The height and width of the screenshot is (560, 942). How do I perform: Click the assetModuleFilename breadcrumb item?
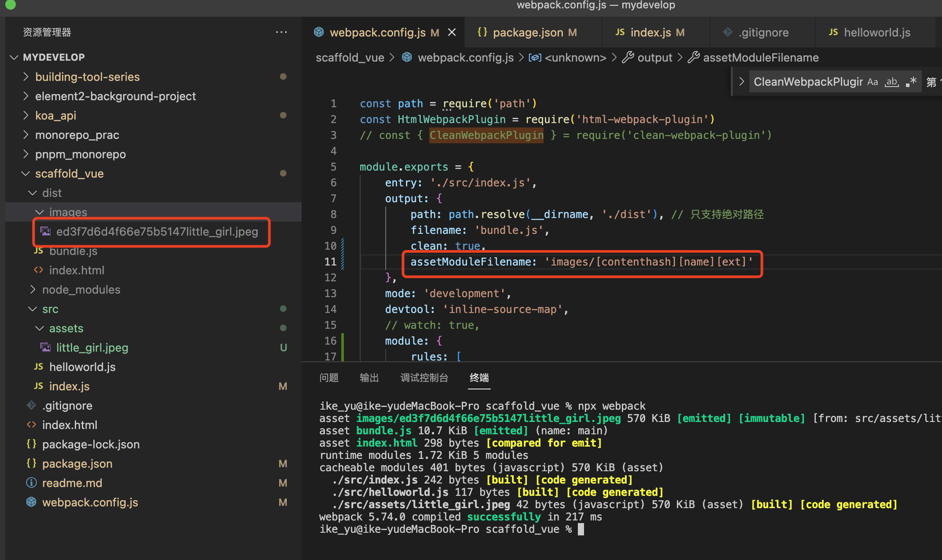point(760,58)
